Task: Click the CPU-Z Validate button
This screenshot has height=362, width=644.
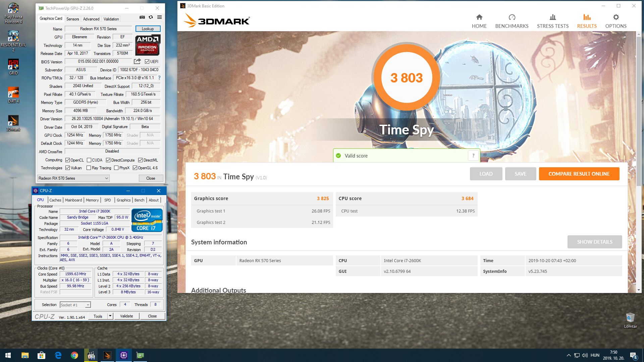Action: pyautogui.click(x=126, y=316)
